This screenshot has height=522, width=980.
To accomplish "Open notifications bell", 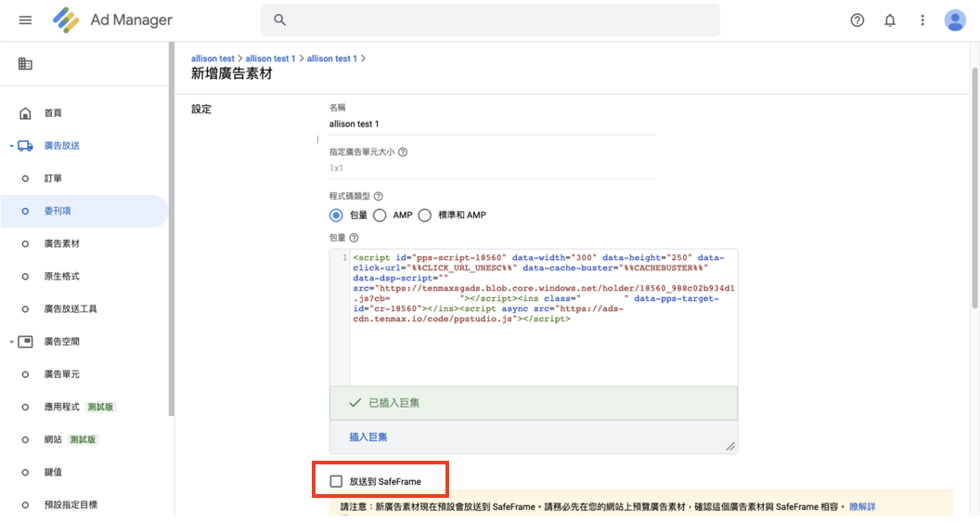I will (889, 20).
